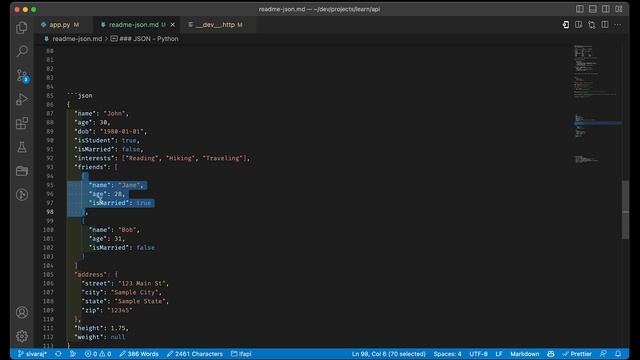This screenshot has height=360, width=640.
Task: Click '"zip": "12345"' on line 109
Action: click(107, 310)
